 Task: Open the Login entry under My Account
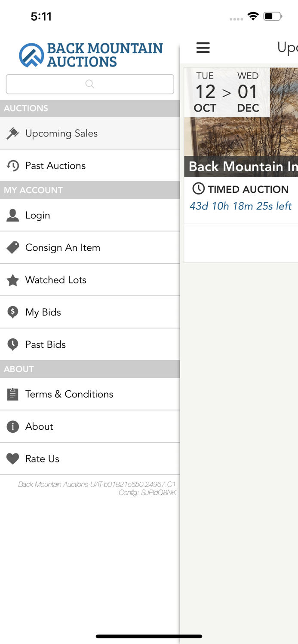(39, 215)
